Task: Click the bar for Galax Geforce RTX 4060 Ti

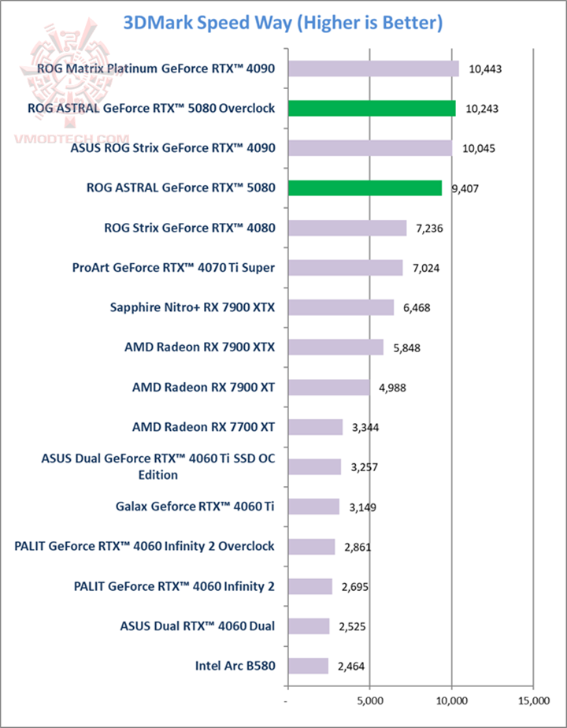Action: tap(313, 507)
